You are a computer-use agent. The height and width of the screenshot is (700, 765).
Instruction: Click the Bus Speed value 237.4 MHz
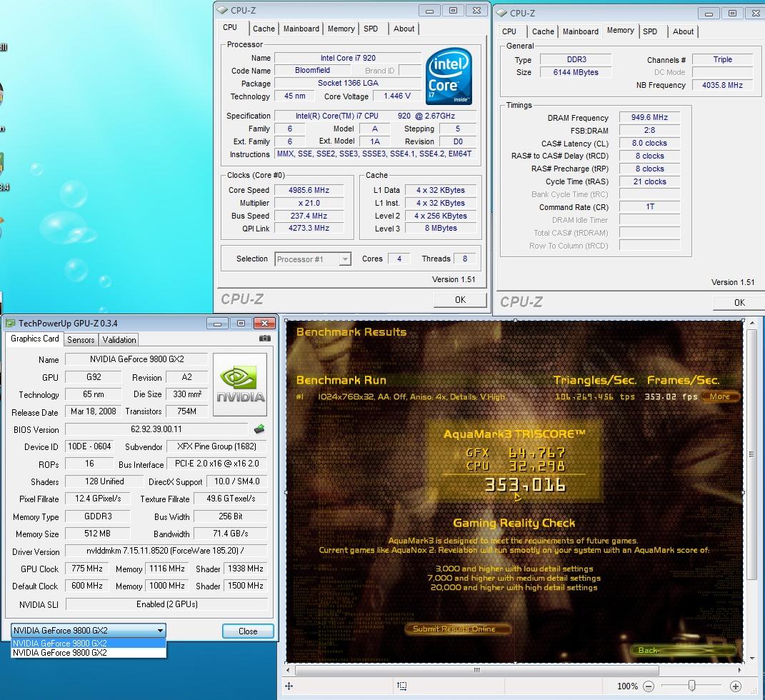click(309, 216)
